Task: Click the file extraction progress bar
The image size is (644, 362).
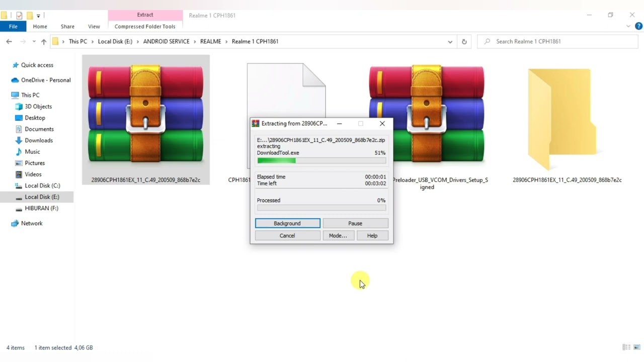Action: pos(321,160)
